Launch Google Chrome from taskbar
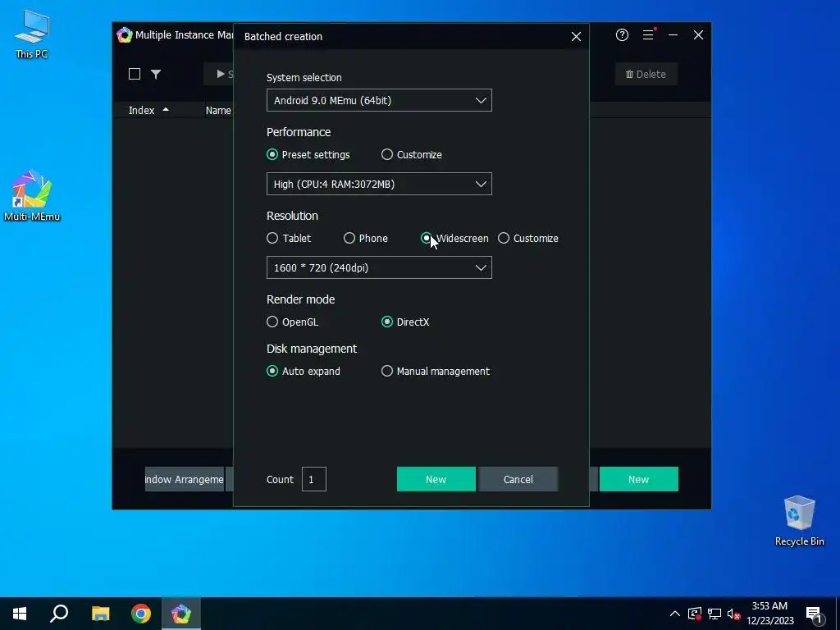 point(141,614)
